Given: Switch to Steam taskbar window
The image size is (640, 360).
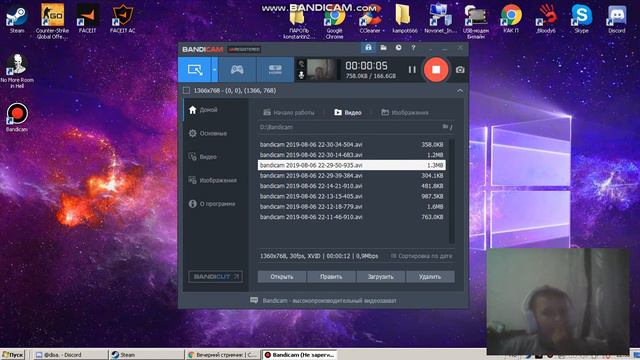Looking at the screenshot, I should coord(147,355).
